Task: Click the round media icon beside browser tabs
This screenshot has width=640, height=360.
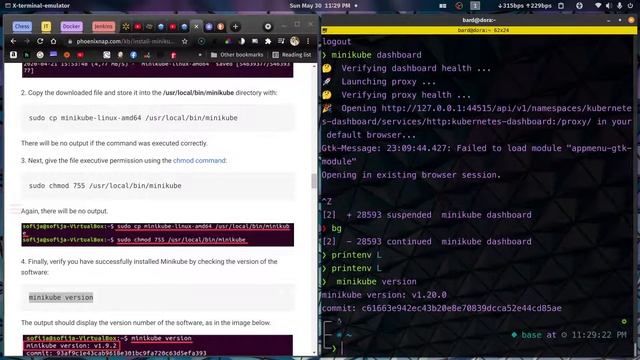Action: pyautogui.click(x=268, y=27)
